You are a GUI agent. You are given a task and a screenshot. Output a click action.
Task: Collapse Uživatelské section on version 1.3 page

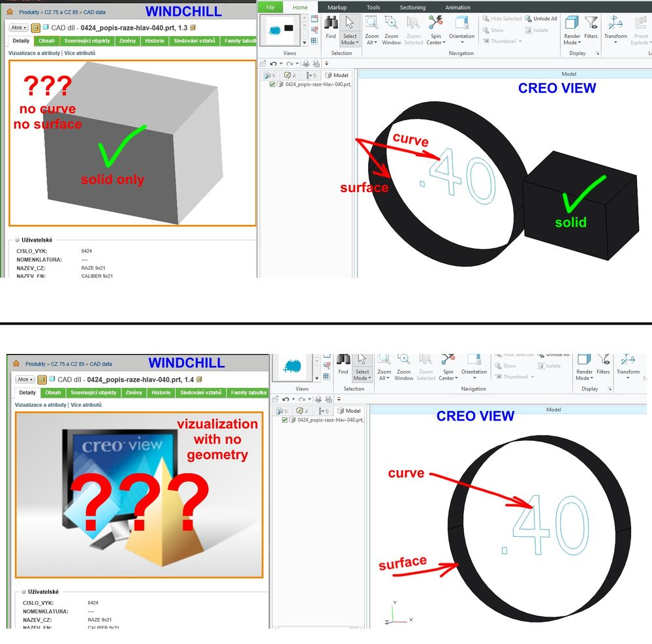(x=18, y=240)
